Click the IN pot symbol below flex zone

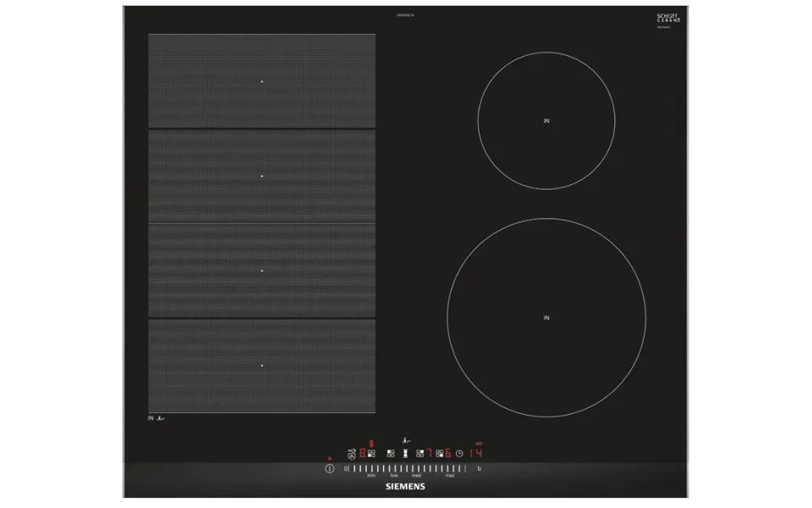point(156,417)
